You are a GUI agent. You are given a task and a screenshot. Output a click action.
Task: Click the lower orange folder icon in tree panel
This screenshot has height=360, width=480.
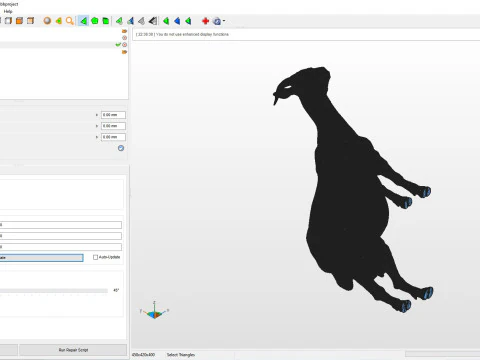(124, 52)
